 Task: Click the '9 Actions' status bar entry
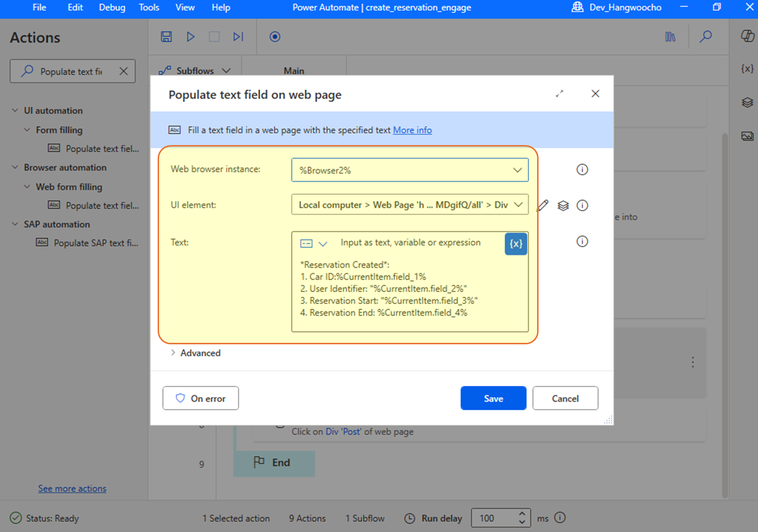click(307, 518)
